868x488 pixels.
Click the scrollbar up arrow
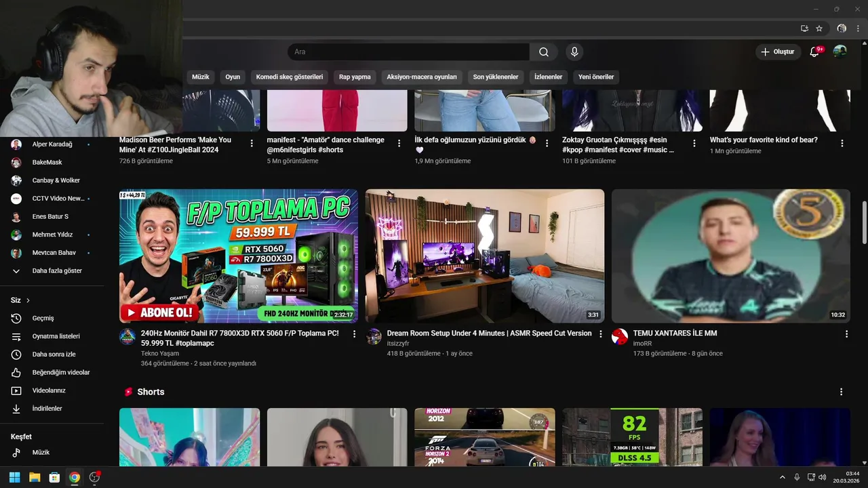[x=864, y=42]
